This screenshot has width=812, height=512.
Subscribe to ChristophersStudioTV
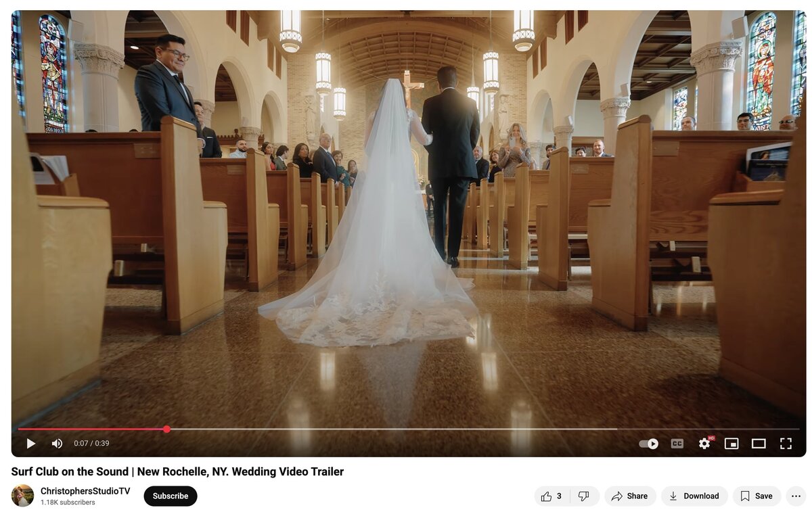(171, 496)
